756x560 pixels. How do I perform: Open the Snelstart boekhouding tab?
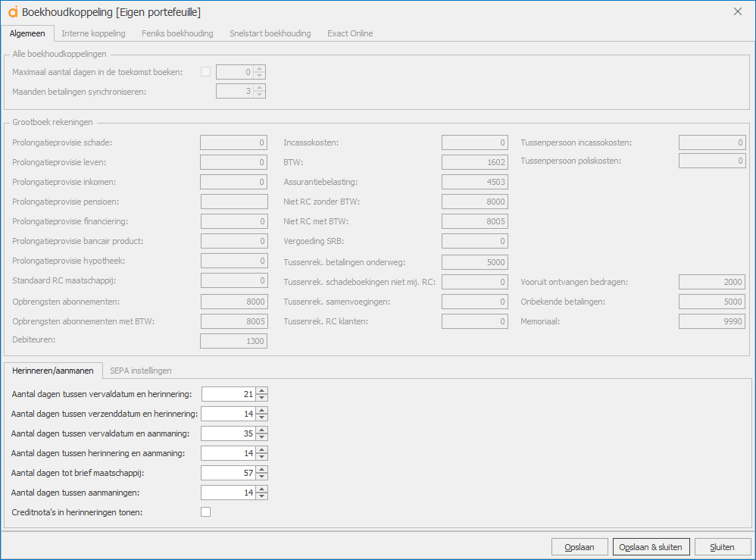pyautogui.click(x=270, y=33)
